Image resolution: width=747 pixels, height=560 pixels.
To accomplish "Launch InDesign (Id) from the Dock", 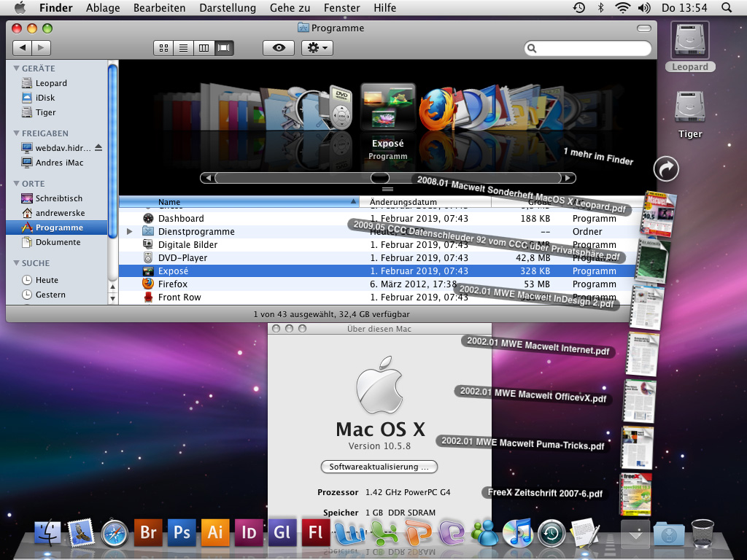I will coord(249,532).
